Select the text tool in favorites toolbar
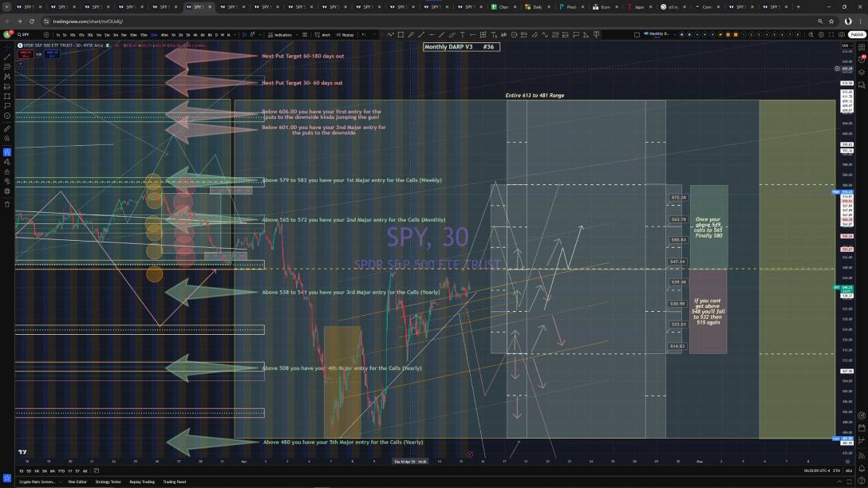Image resolution: width=868 pixels, height=488 pixels. [x=462, y=34]
